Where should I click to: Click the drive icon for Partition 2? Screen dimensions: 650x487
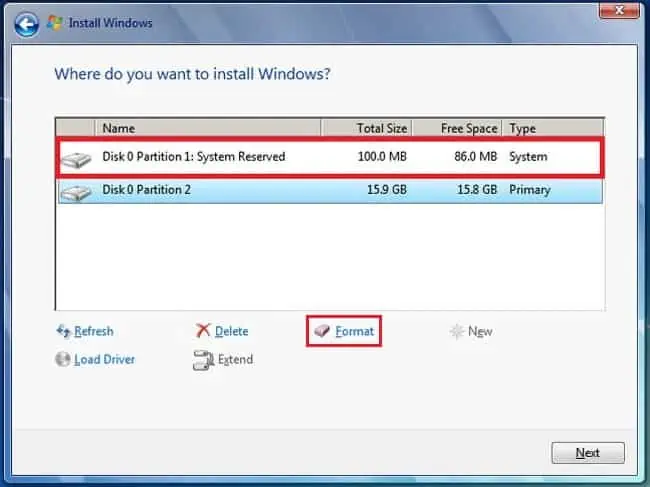tap(76, 193)
